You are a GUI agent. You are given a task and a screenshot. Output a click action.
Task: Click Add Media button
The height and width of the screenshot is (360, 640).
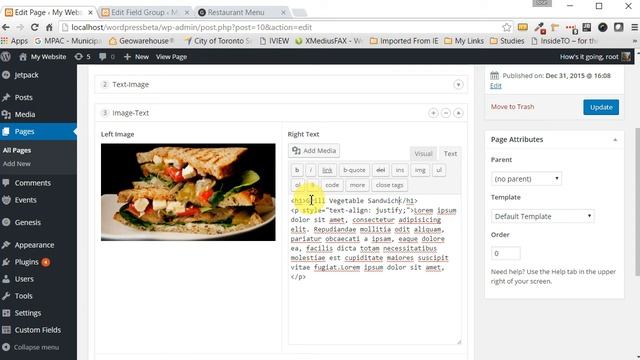(314, 151)
